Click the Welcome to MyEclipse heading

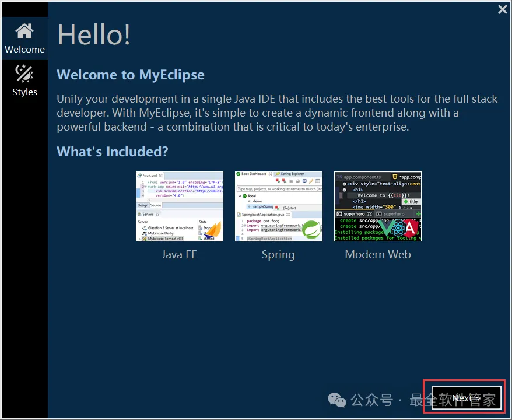tap(131, 75)
